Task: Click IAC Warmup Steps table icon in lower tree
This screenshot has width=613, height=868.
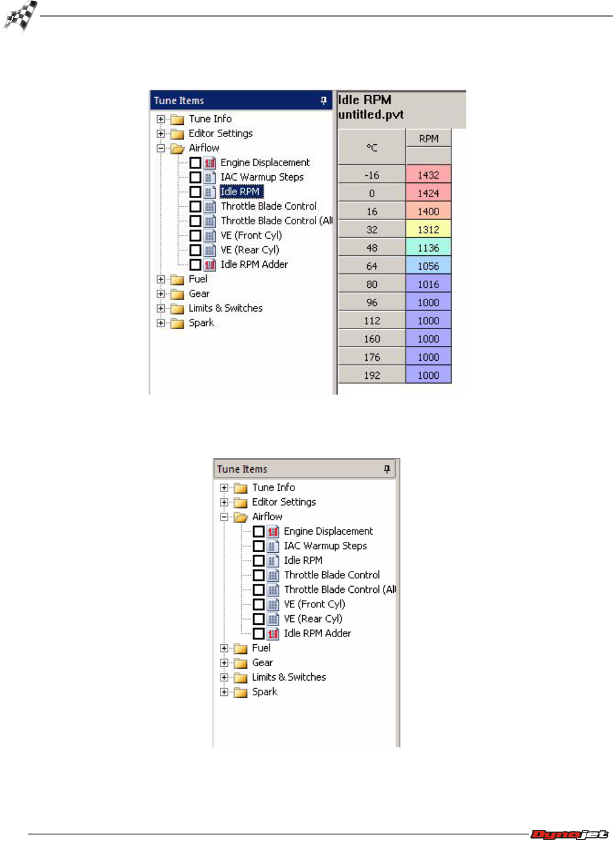Action: pyautogui.click(x=273, y=546)
